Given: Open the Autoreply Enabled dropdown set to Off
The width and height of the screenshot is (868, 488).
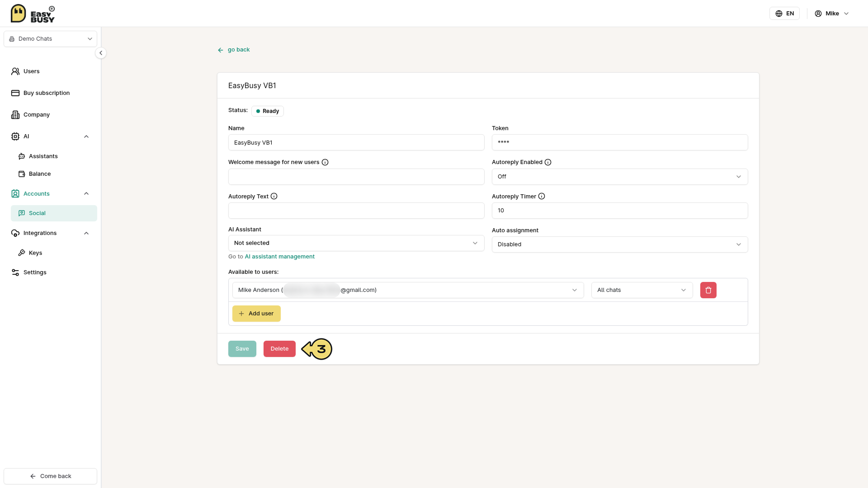Looking at the screenshot, I should point(620,177).
